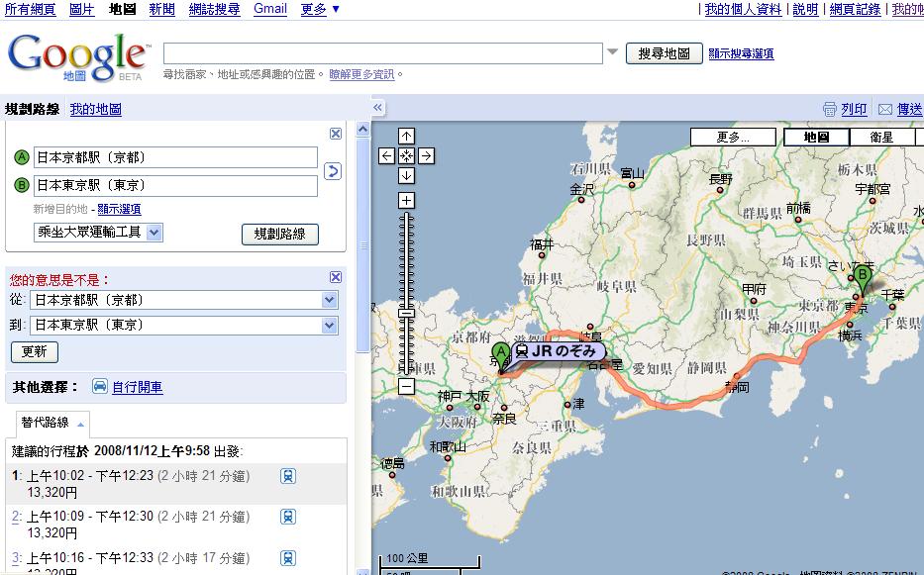Click the zoom out minus button
This screenshot has width=924, height=575.
[407, 386]
